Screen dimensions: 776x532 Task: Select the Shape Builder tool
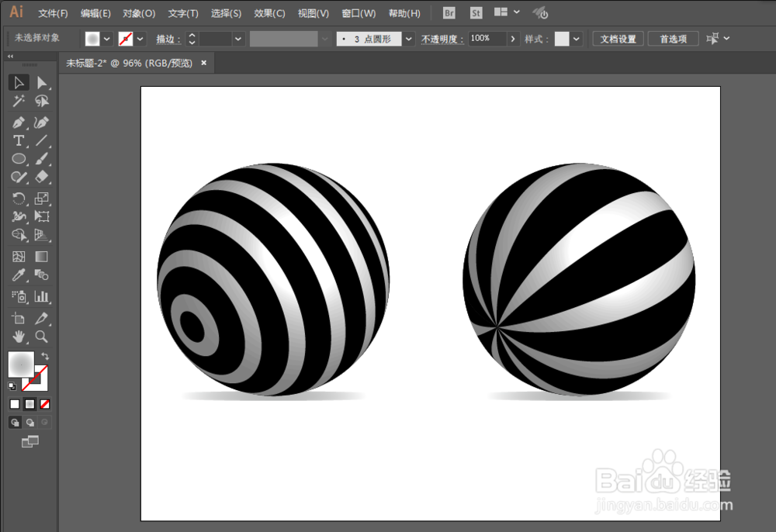19,234
